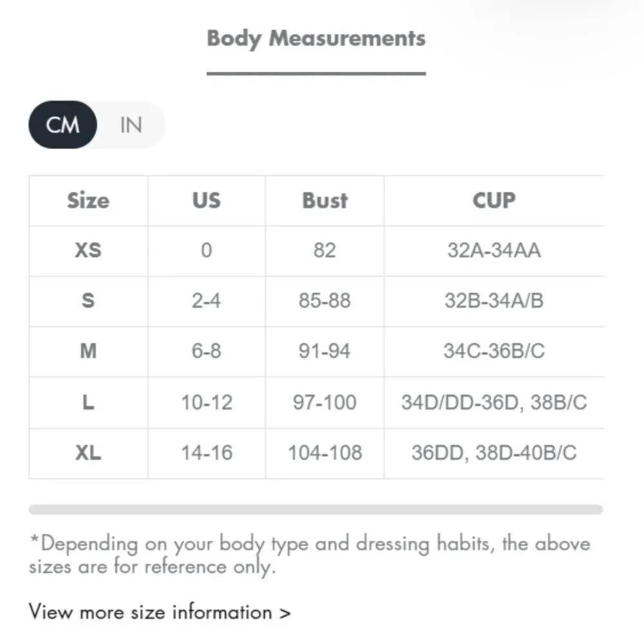Screen dimensions: 644x644
Task: Click the horizontal scrollbar below the size table
Action: tap(316, 510)
